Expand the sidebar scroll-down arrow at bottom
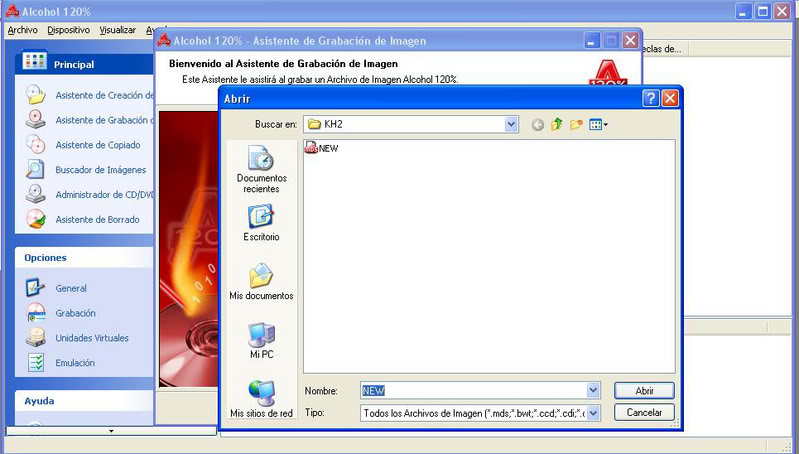 click(x=111, y=431)
